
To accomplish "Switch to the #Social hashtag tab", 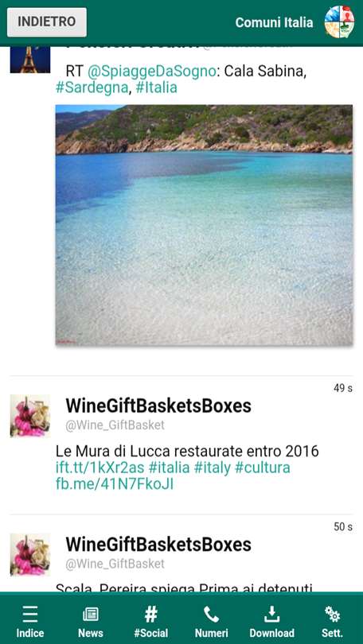I will [x=151, y=614].
